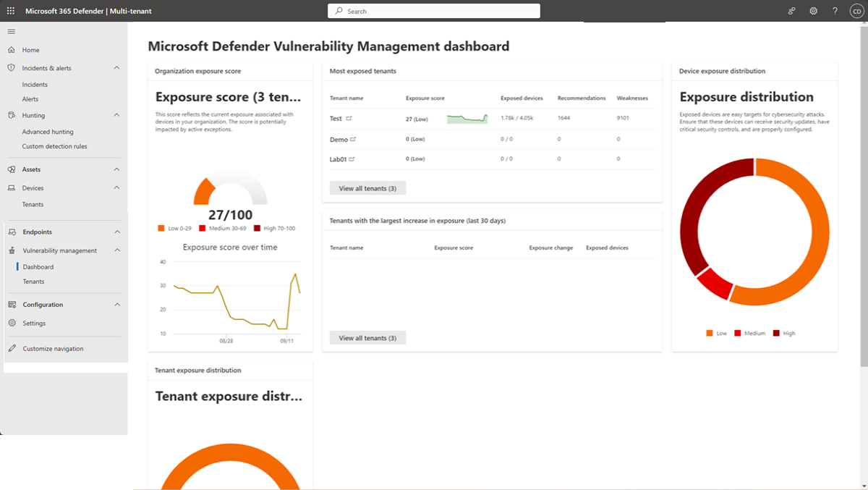Open the CD account profile avatar

(x=856, y=12)
